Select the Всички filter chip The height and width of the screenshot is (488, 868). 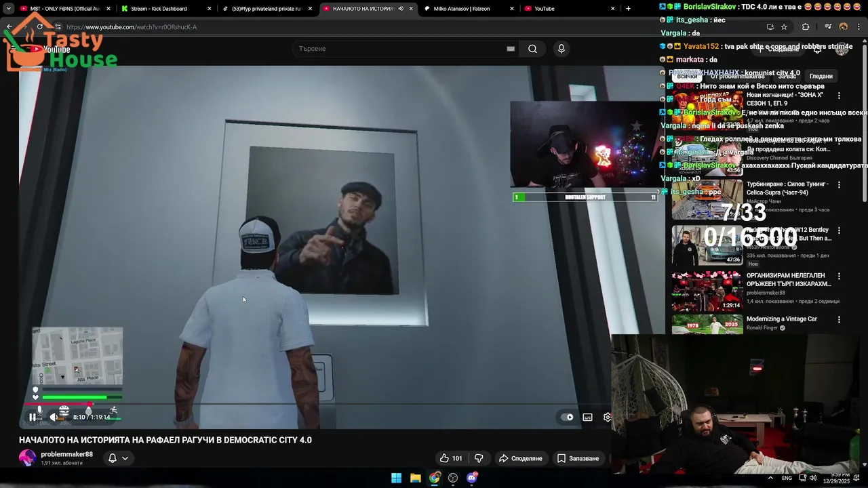click(686, 77)
